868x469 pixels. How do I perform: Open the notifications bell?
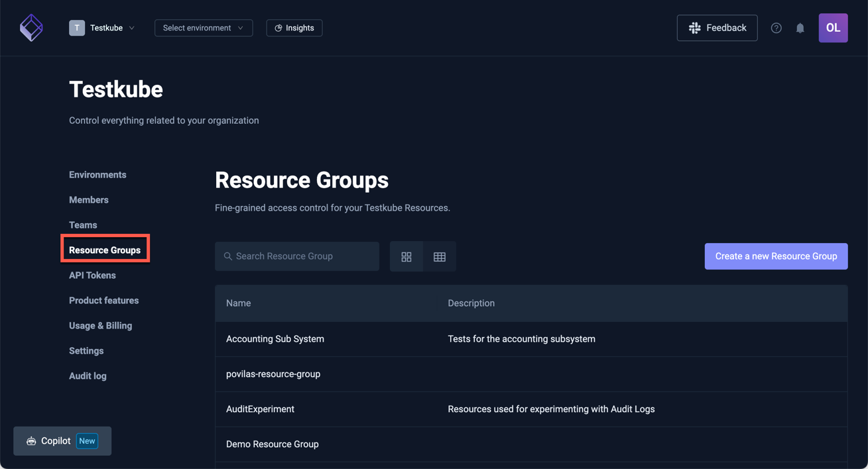click(x=800, y=28)
